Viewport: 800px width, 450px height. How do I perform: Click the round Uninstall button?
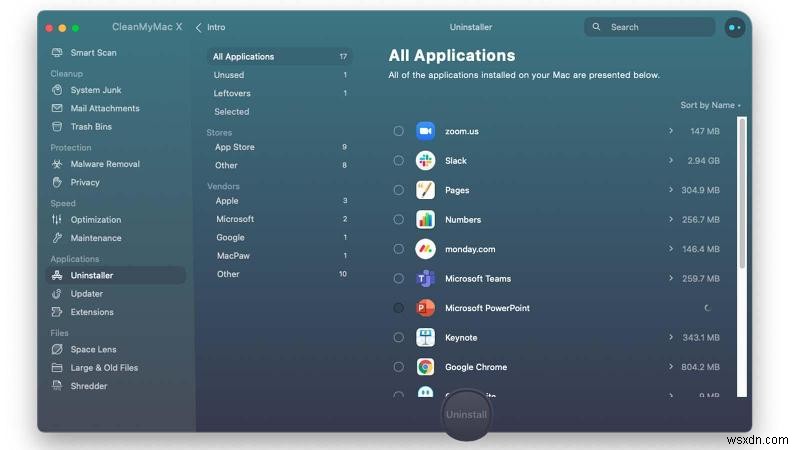click(x=466, y=415)
